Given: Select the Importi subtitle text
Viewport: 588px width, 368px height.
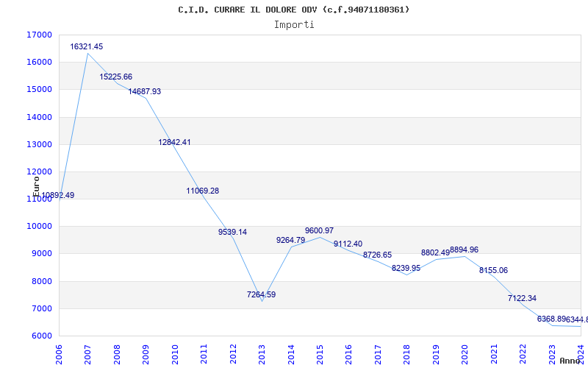Looking at the screenshot, I should (294, 25).
